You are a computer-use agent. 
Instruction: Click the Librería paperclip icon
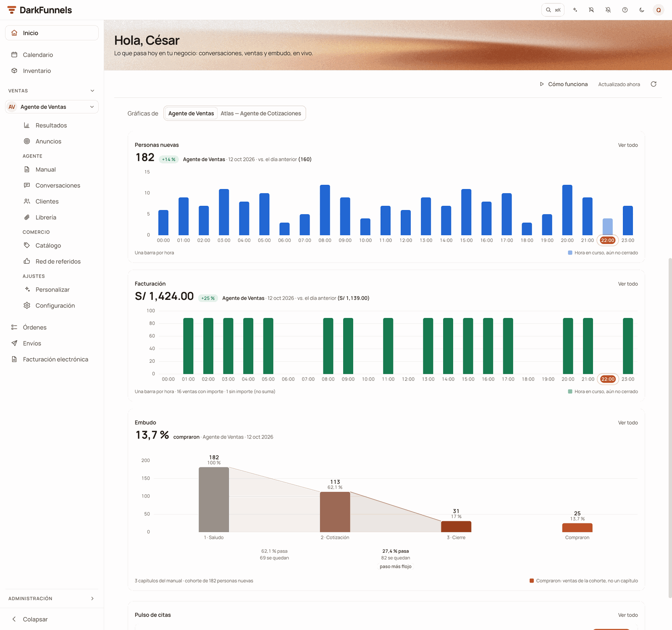coord(27,217)
